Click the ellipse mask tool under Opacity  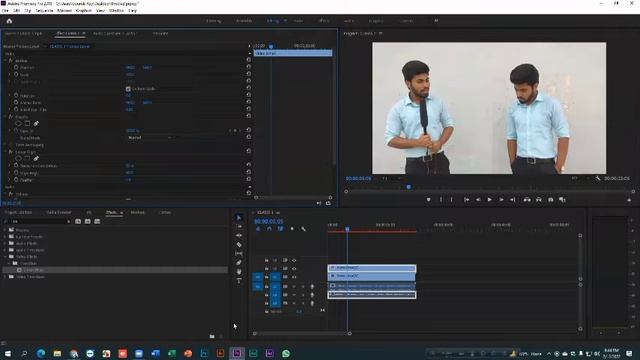point(18,123)
